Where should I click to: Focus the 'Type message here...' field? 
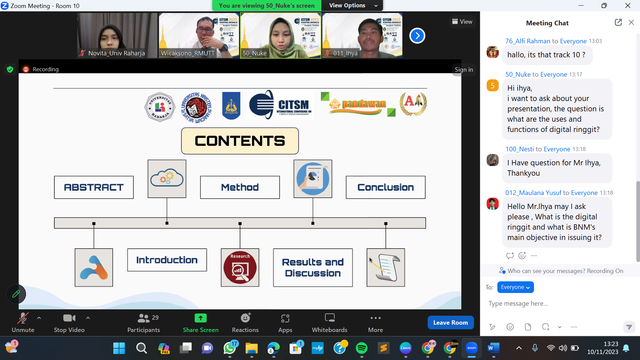(559, 303)
